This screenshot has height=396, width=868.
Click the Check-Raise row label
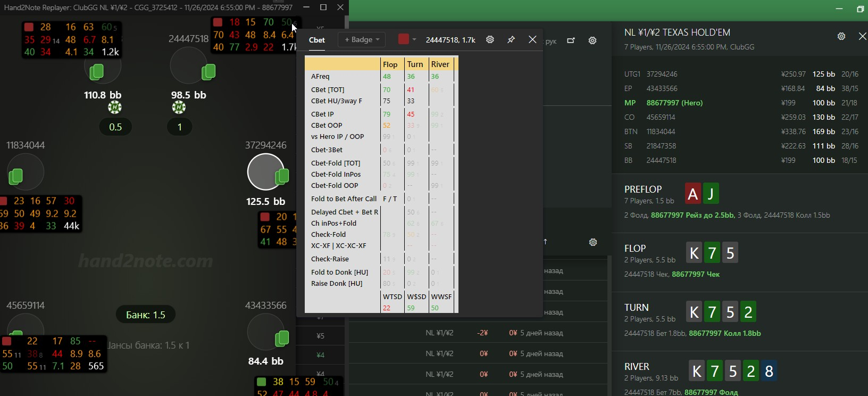(x=330, y=259)
